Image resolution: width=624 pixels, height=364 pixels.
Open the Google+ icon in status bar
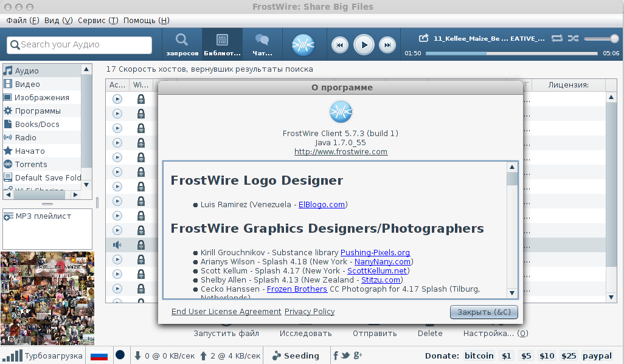(358, 355)
